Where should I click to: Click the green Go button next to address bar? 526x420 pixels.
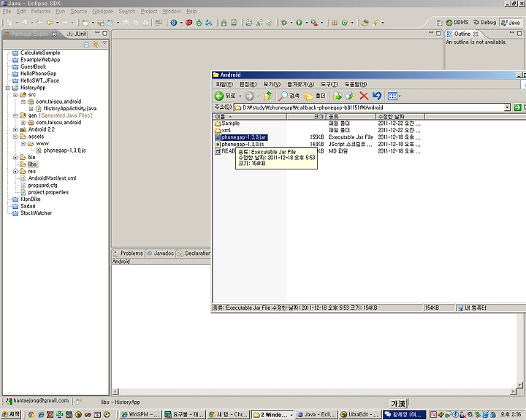pyautogui.click(x=518, y=107)
